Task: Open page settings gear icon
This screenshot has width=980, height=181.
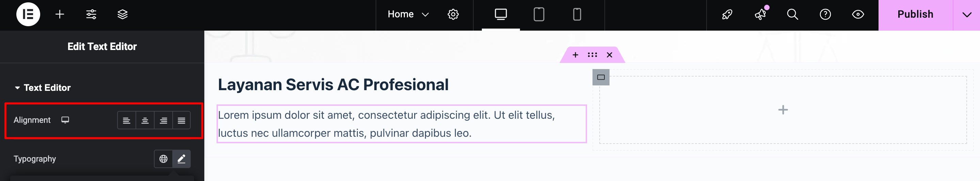Action: (453, 14)
